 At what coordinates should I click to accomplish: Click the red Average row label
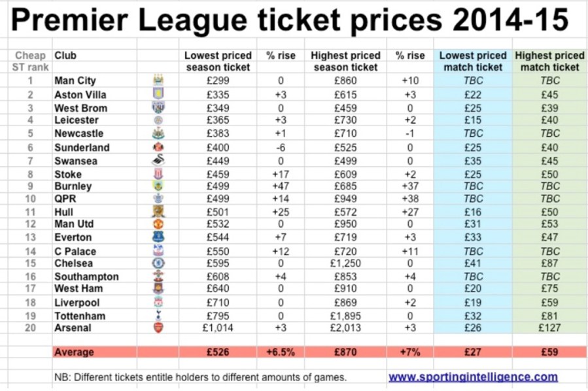tap(74, 352)
